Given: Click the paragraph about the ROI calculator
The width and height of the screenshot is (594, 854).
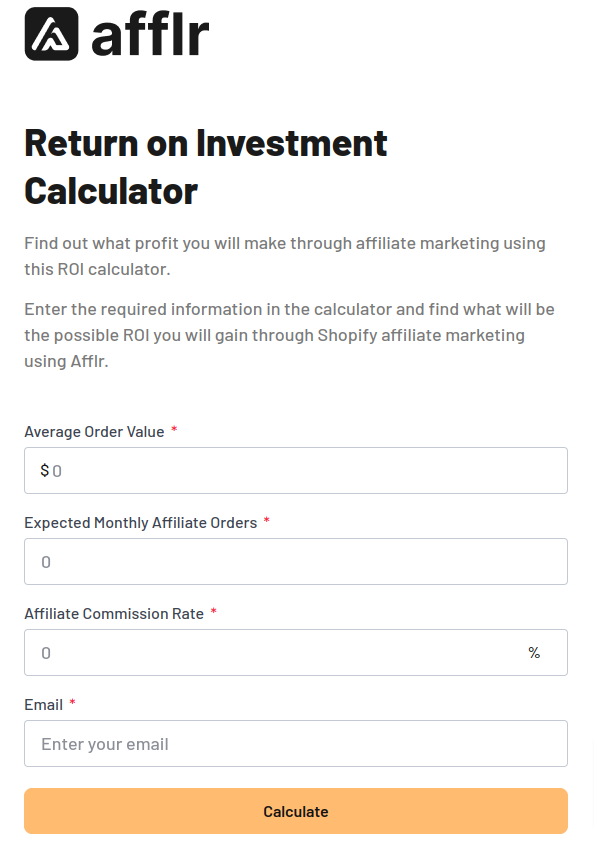Looking at the screenshot, I should click(x=285, y=255).
